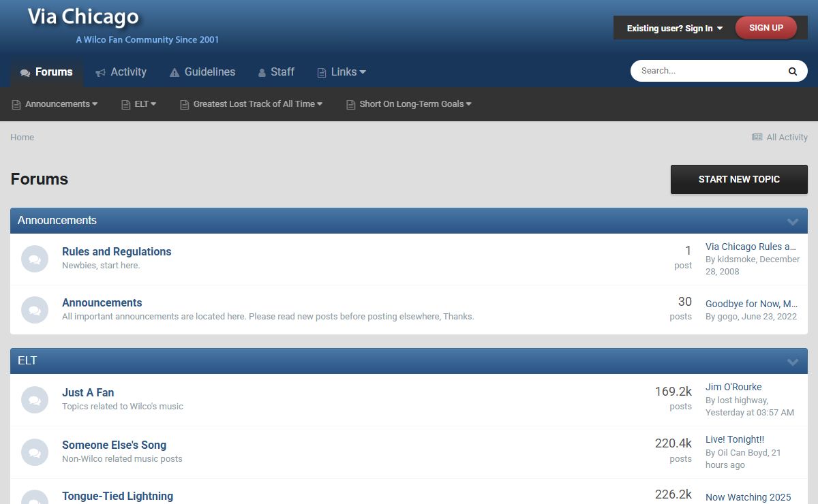
Task: Click the SIGN UP button
Action: (x=766, y=28)
